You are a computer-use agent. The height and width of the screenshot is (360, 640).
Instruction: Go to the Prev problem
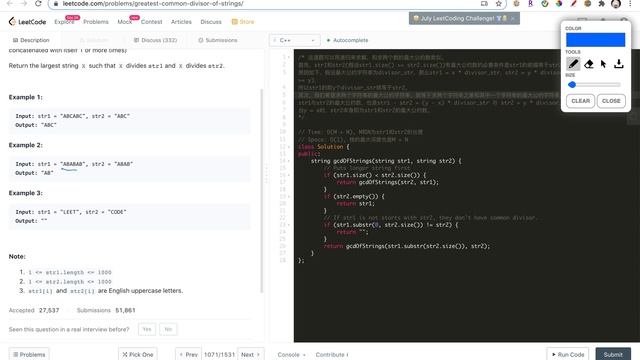point(189,354)
